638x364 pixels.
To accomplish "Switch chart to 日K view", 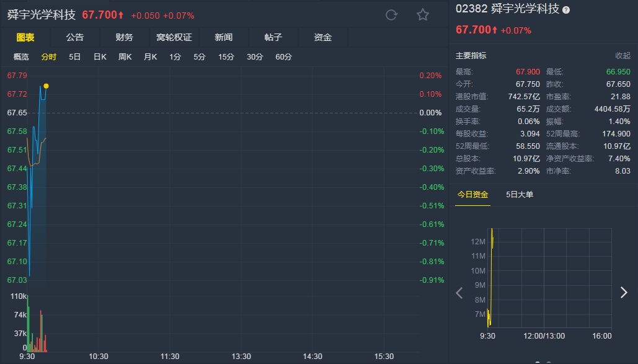I will pyautogui.click(x=100, y=57).
